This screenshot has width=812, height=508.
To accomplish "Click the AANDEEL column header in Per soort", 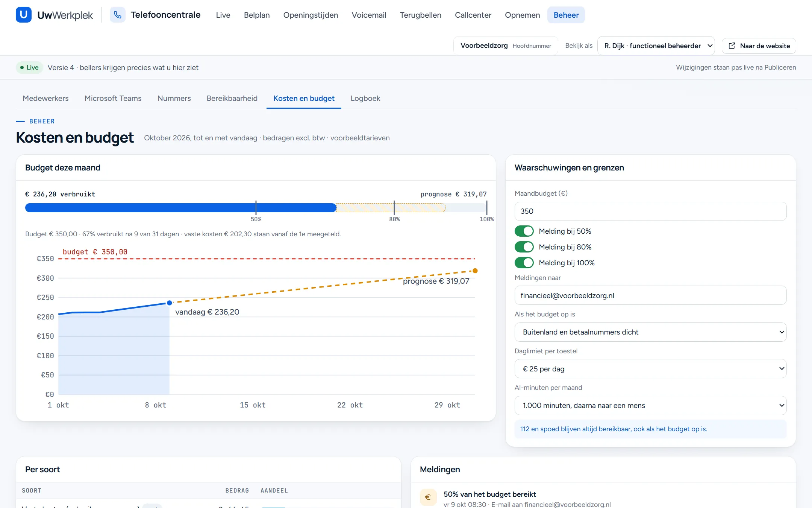I will (x=274, y=490).
